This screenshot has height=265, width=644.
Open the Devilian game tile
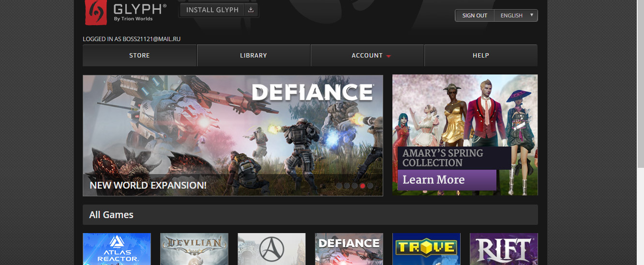click(x=194, y=249)
